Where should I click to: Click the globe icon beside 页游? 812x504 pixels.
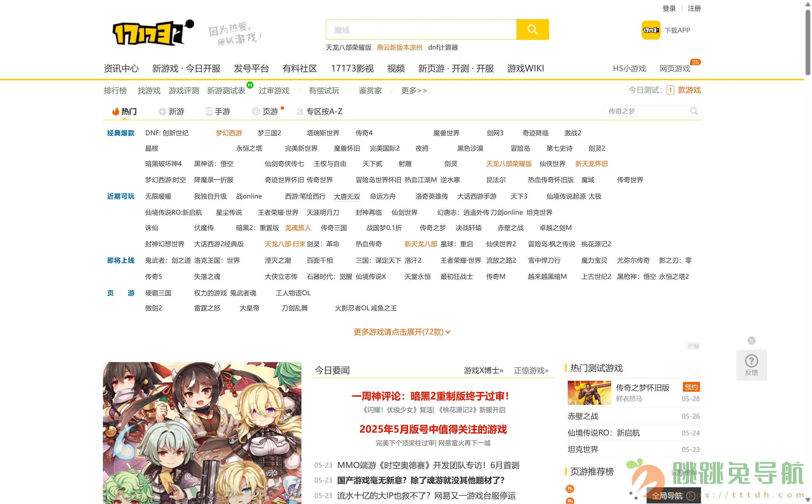pyautogui.click(x=256, y=112)
